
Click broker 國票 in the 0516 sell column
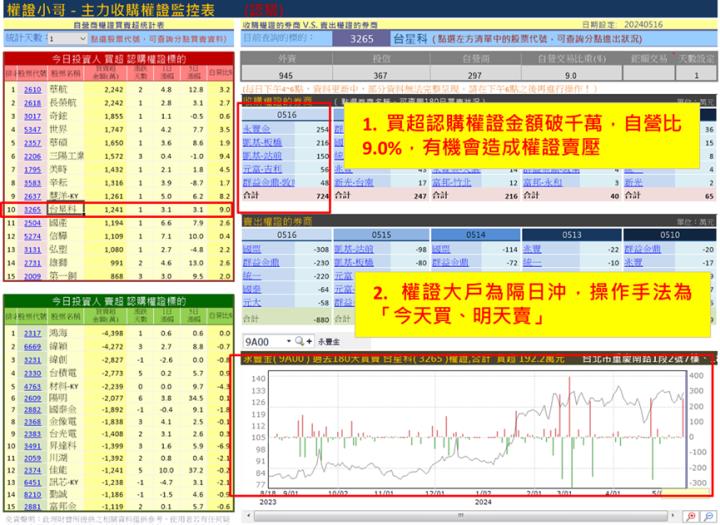click(x=252, y=249)
